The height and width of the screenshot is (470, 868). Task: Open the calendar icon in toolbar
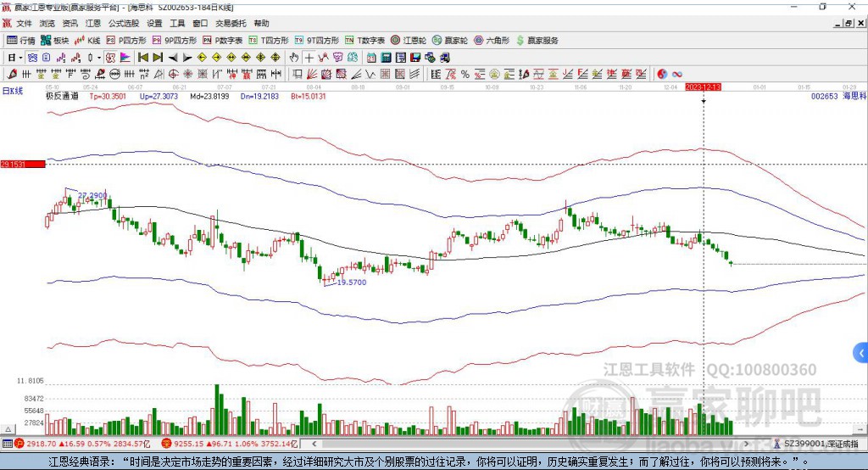[x=371, y=58]
